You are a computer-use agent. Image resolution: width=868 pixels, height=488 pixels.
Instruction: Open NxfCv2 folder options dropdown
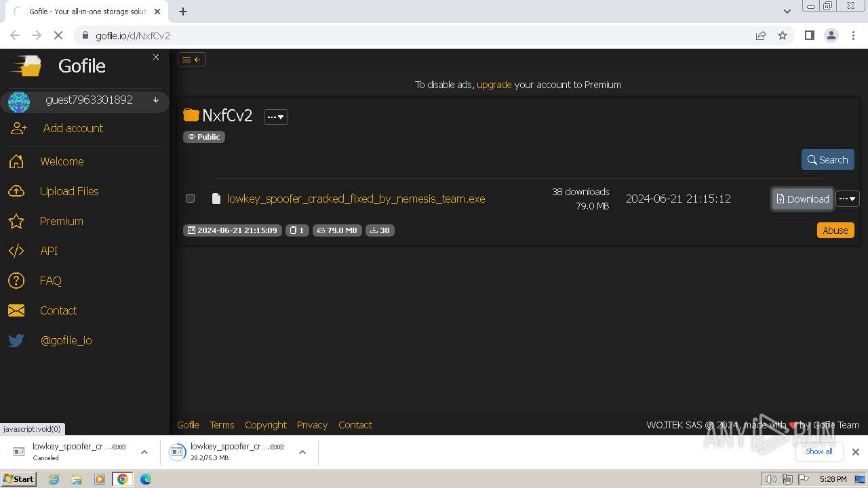(275, 117)
